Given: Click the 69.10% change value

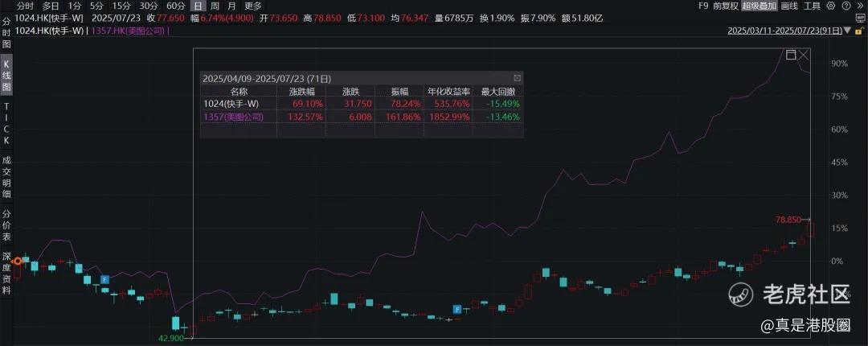Looking at the screenshot, I should tap(309, 104).
